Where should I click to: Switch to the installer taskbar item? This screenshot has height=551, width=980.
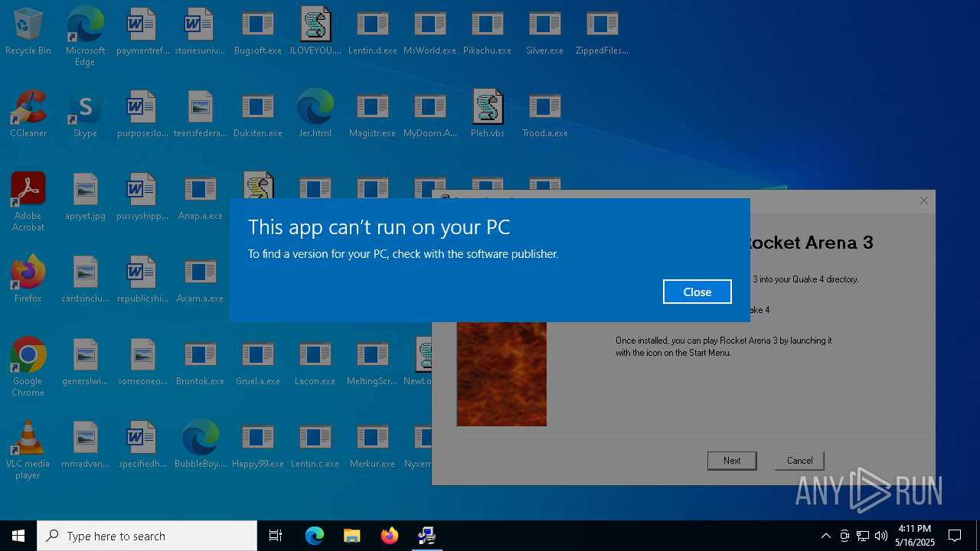point(426,536)
